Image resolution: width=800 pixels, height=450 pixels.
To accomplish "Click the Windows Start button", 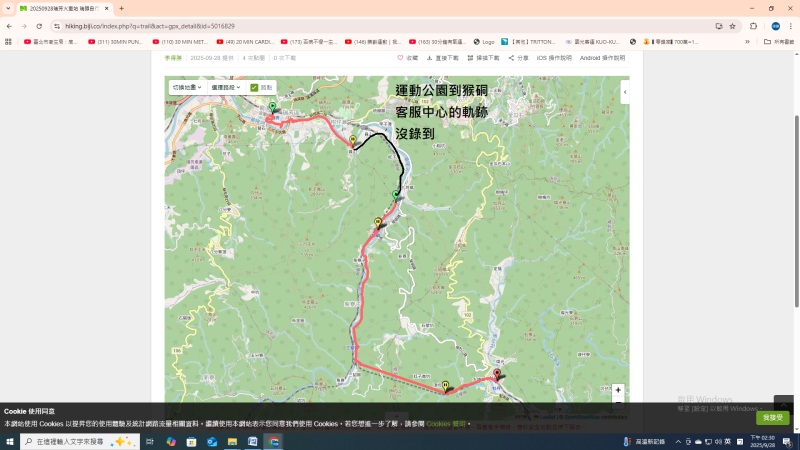I will pyautogui.click(x=11, y=441).
